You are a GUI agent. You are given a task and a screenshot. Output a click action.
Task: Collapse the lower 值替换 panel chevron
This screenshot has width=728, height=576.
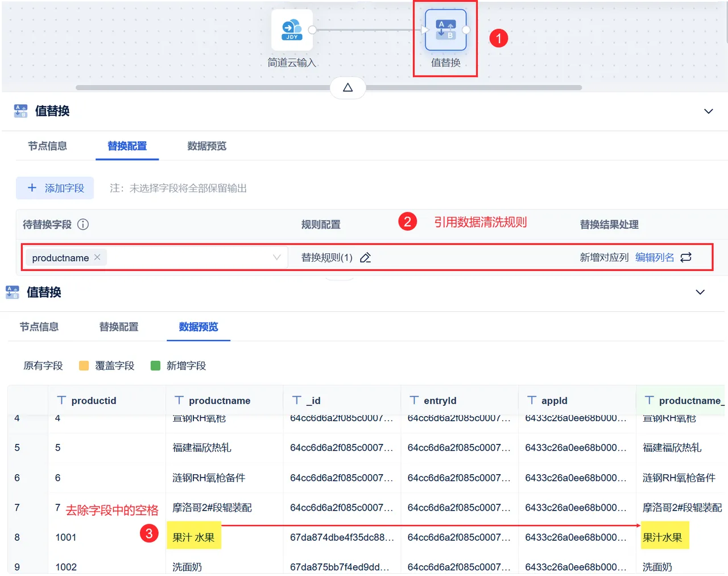(x=700, y=292)
